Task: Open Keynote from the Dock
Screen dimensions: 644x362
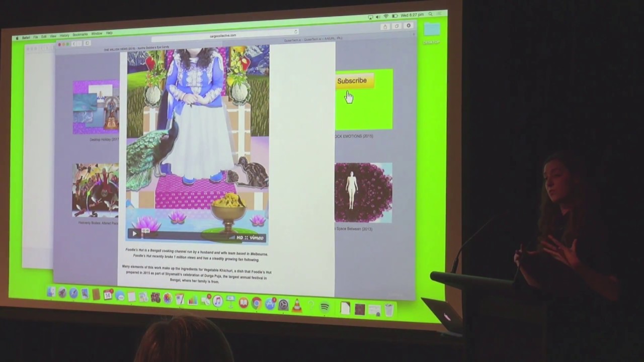Action: tap(230, 302)
